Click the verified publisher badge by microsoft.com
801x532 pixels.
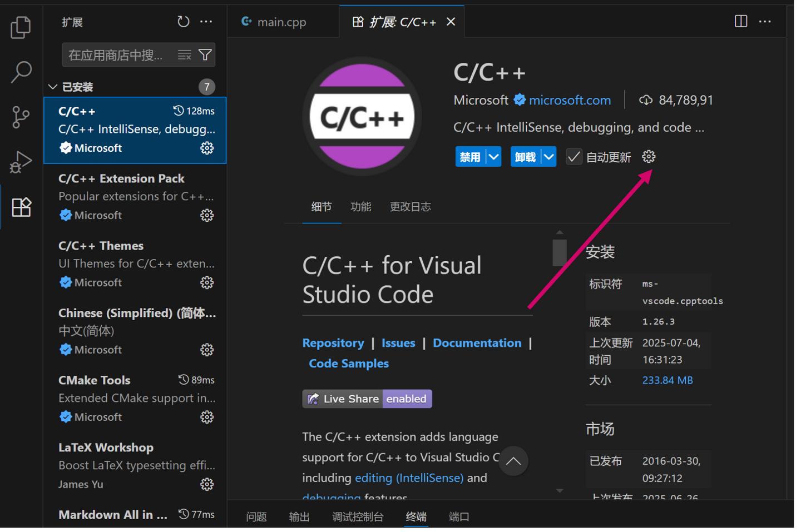click(x=520, y=100)
